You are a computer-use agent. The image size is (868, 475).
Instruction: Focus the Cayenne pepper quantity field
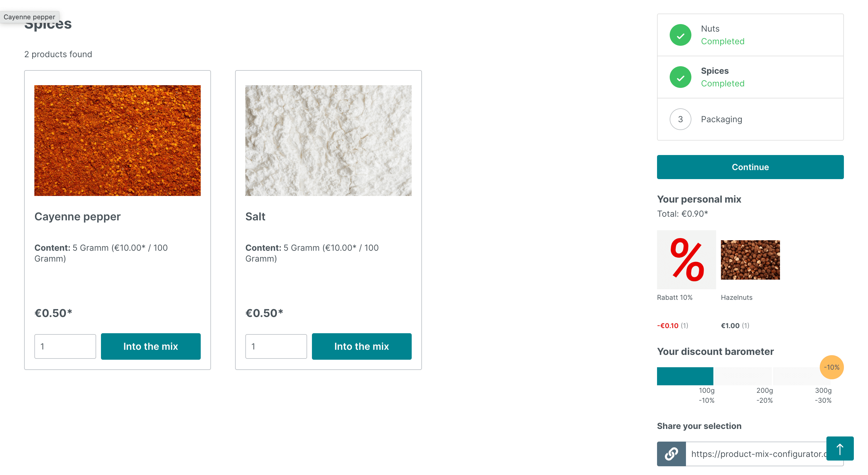(x=65, y=346)
